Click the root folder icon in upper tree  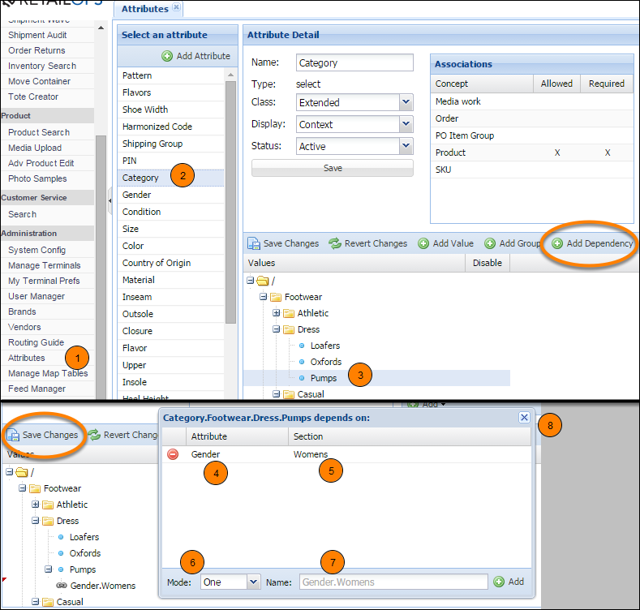[x=263, y=281]
